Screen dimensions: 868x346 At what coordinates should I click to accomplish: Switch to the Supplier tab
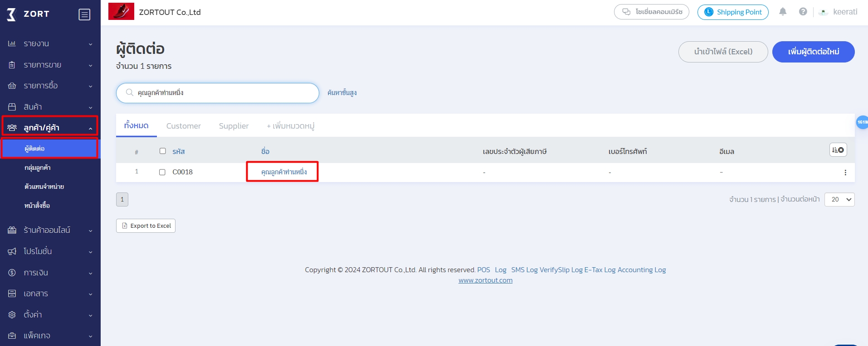[x=234, y=126]
